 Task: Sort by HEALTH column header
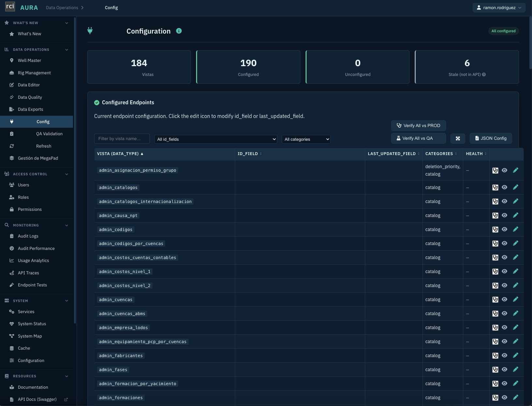(x=476, y=154)
